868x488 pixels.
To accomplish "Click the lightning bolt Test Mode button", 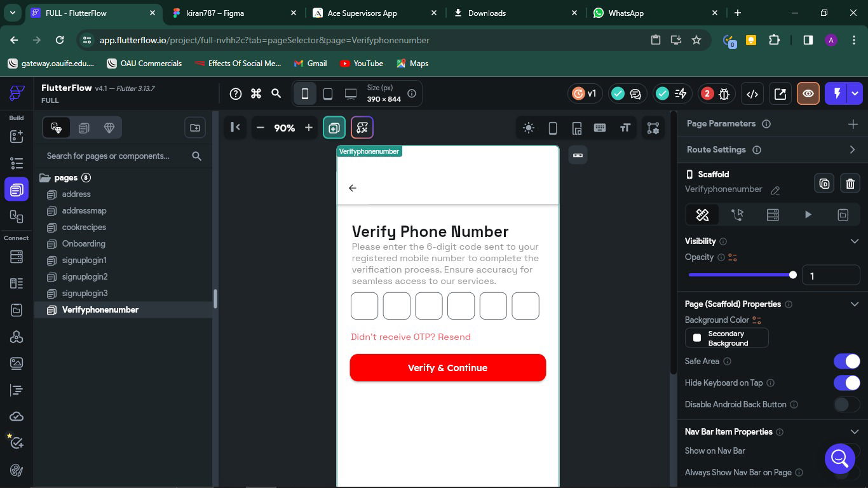I will coord(837,93).
